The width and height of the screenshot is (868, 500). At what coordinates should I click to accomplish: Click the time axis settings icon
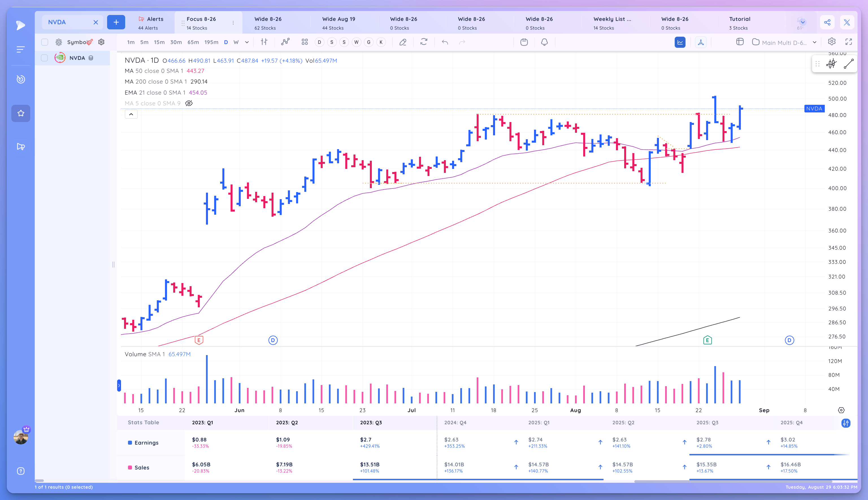point(841,410)
